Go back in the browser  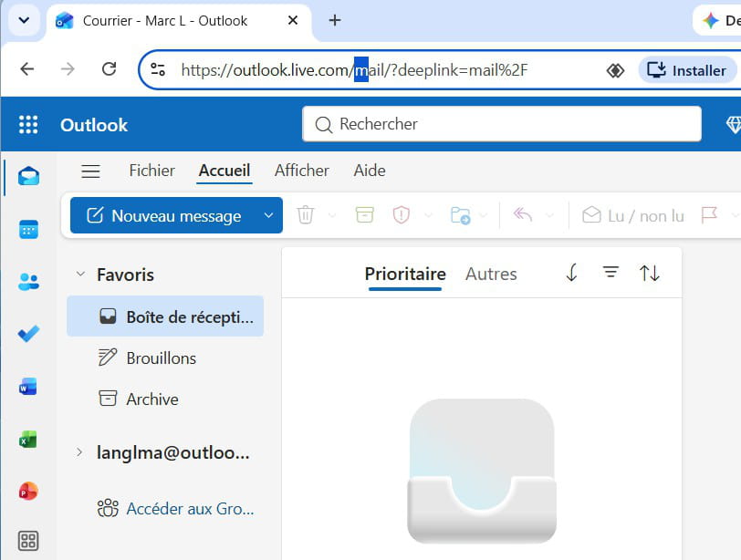pos(27,69)
